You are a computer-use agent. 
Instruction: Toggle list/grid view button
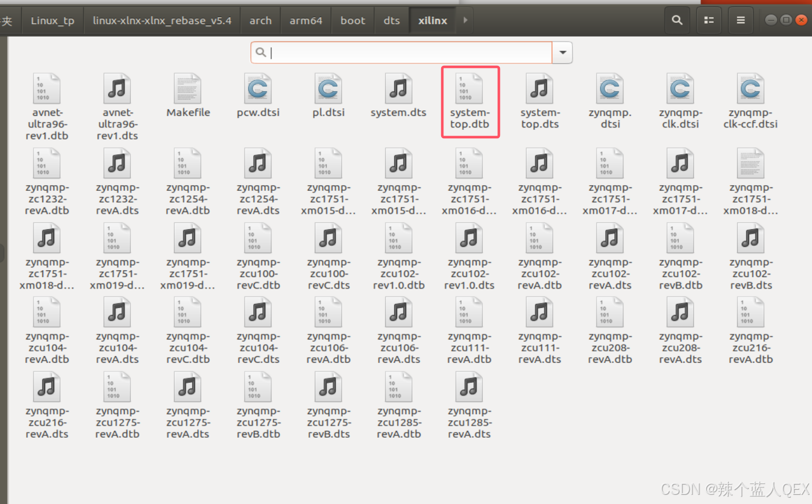point(709,21)
